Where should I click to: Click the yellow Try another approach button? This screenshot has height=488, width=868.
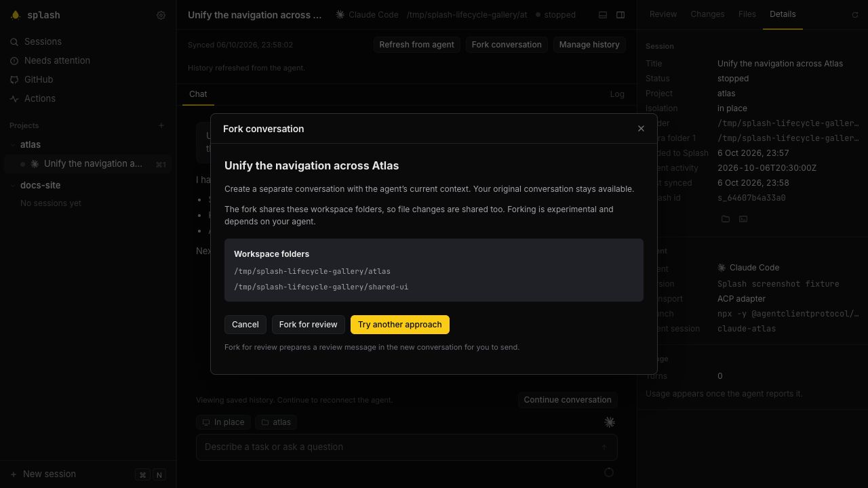tap(399, 325)
